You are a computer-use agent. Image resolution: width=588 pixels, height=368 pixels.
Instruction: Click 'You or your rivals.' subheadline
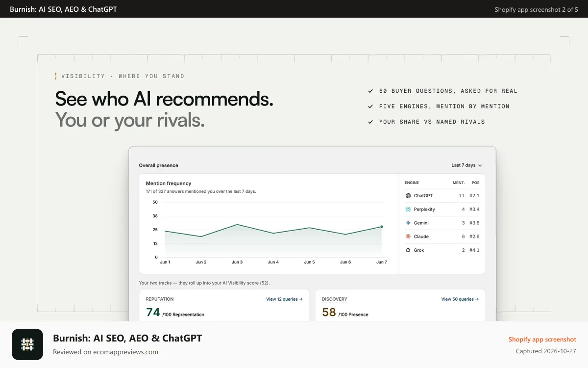130,120
